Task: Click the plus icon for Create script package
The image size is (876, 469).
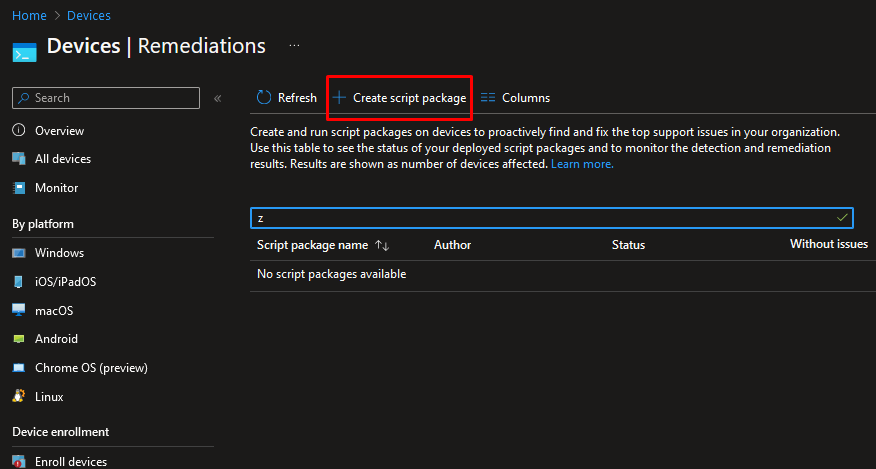Action: pyautogui.click(x=339, y=98)
